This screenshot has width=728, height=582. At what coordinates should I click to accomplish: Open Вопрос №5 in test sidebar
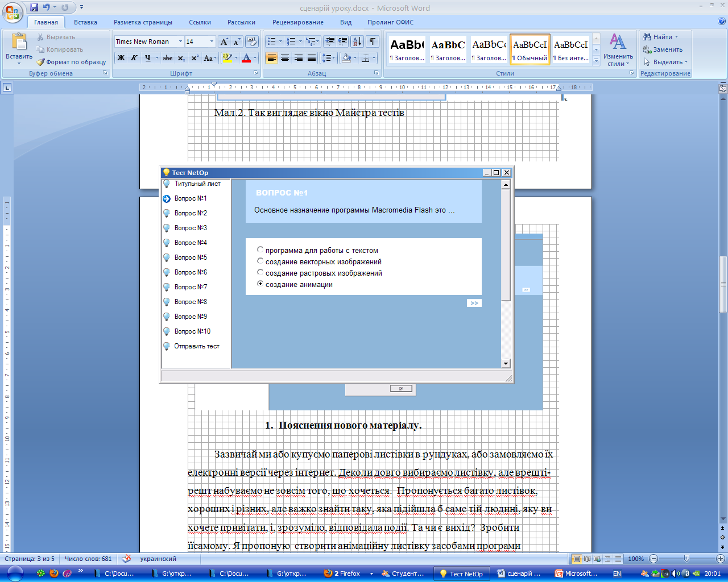pyautogui.click(x=191, y=257)
